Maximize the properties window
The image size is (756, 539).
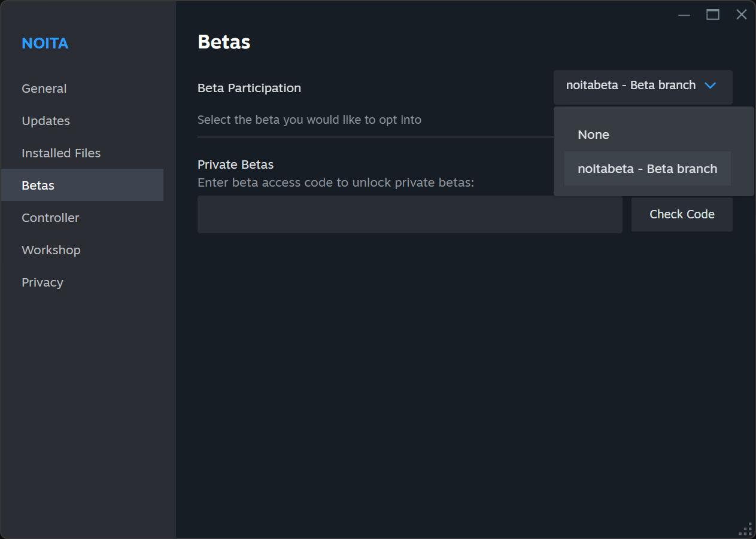(x=712, y=14)
